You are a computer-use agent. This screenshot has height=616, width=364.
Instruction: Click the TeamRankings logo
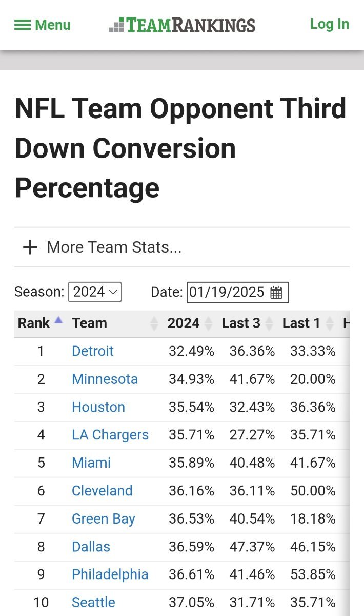coord(182,25)
